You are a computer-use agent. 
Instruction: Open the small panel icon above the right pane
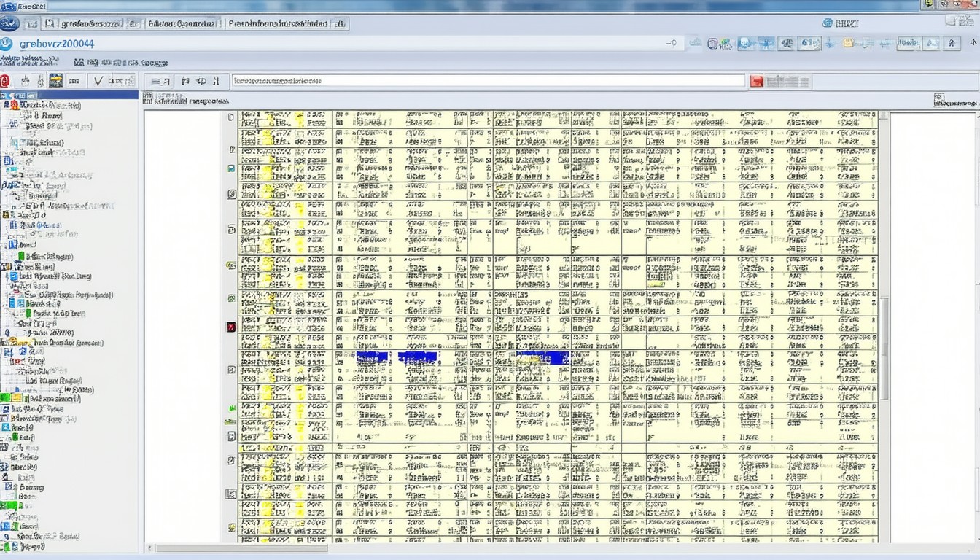tap(938, 98)
